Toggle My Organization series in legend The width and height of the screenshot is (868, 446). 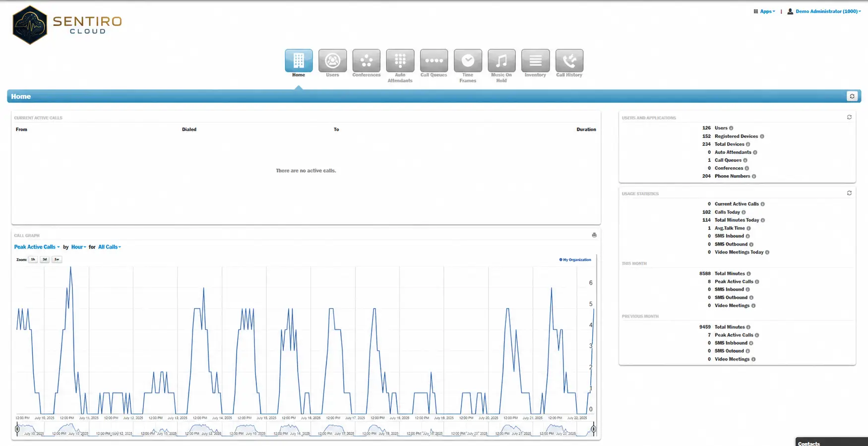(x=575, y=259)
